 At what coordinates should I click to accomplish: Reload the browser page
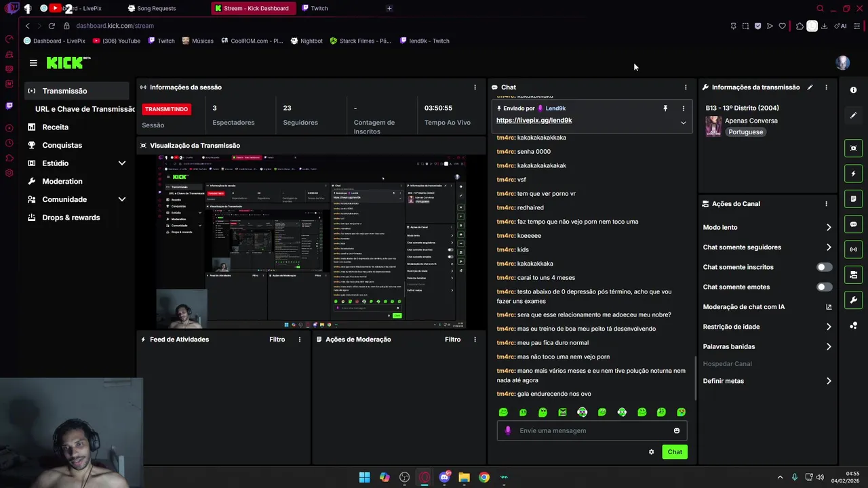click(52, 26)
